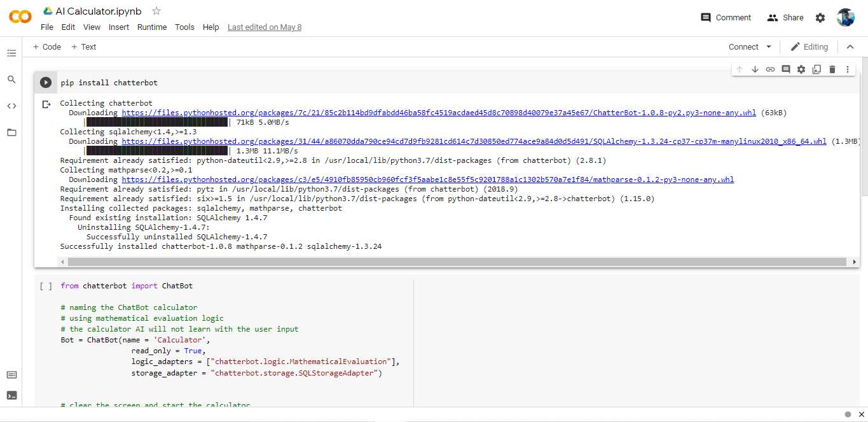Image resolution: width=868 pixels, height=422 pixels.
Task: Open the Help menu
Action: [x=210, y=27]
